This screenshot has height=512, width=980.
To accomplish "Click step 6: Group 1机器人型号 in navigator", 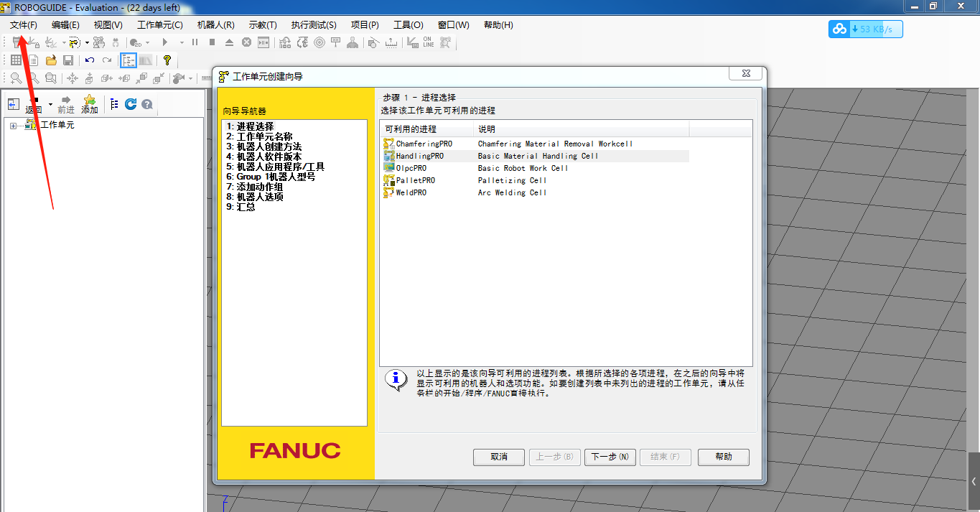I will click(271, 177).
